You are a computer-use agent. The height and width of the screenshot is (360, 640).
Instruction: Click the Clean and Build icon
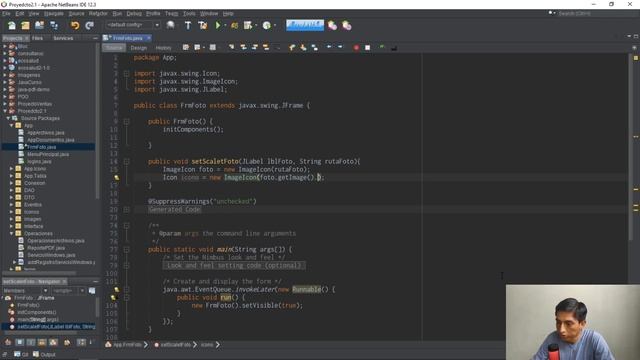pos(202,25)
